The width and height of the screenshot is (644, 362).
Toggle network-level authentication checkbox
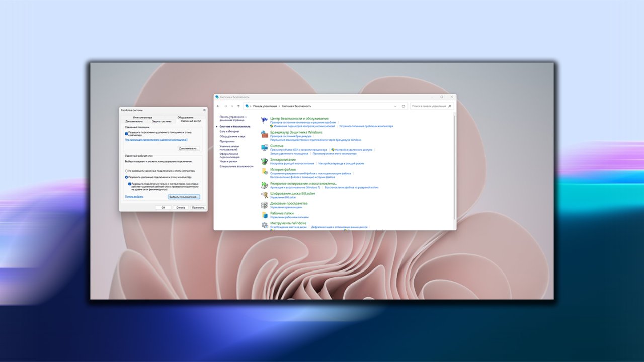click(x=130, y=184)
